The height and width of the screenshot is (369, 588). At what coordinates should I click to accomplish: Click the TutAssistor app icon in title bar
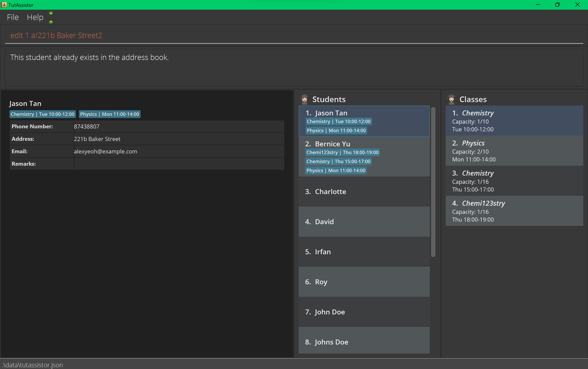(4, 5)
